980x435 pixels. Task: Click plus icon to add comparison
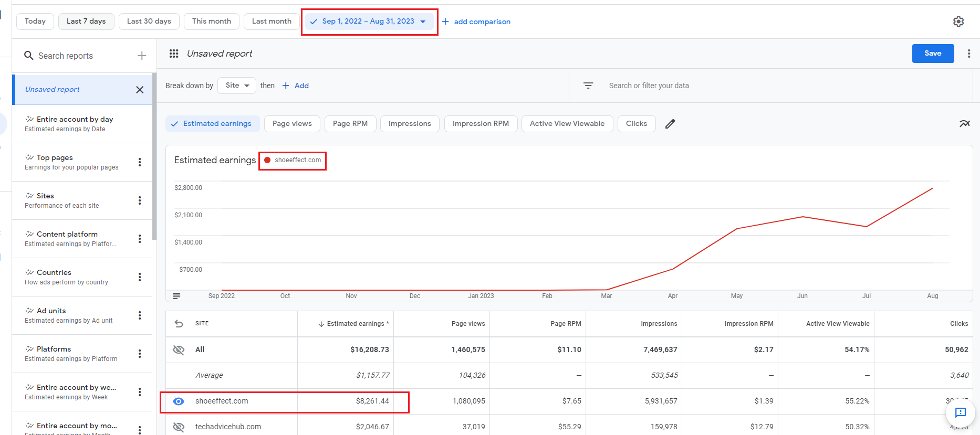(445, 22)
